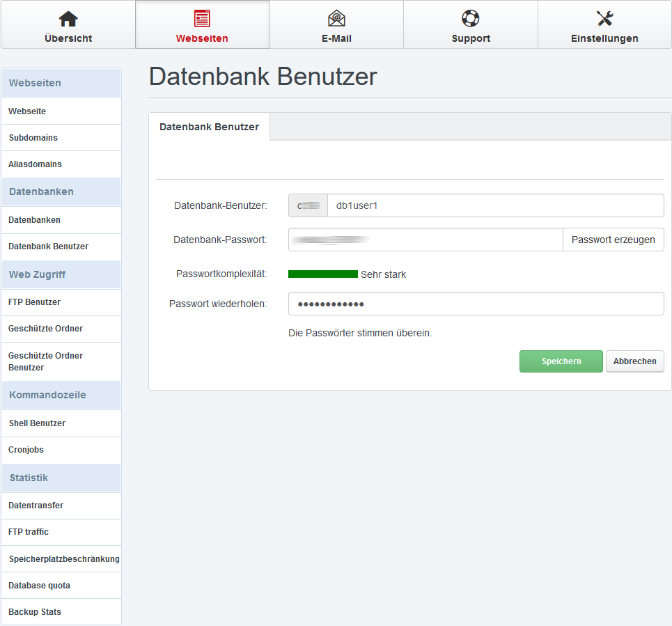Select FTP Benutzer in the sidebar
The height and width of the screenshot is (626, 672).
(x=34, y=302)
